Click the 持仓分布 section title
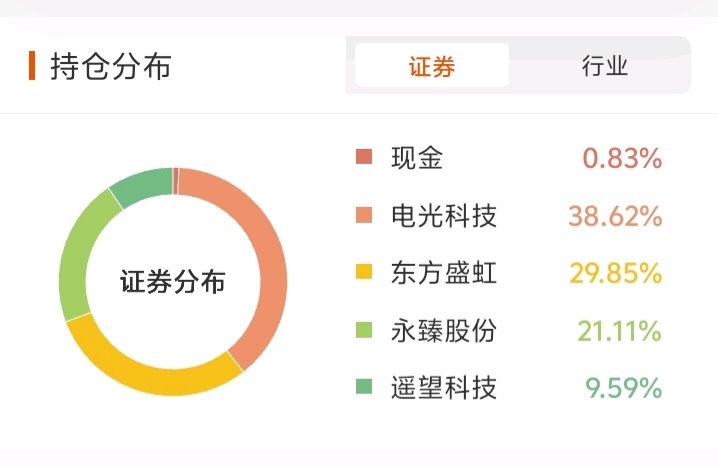 pyautogui.click(x=111, y=67)
